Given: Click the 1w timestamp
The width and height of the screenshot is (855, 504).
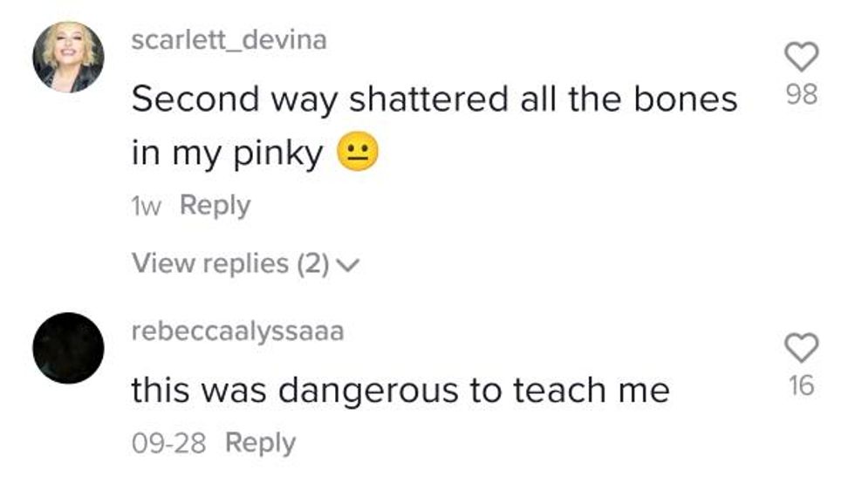Looking at the screenshot, I should [147, 206].
